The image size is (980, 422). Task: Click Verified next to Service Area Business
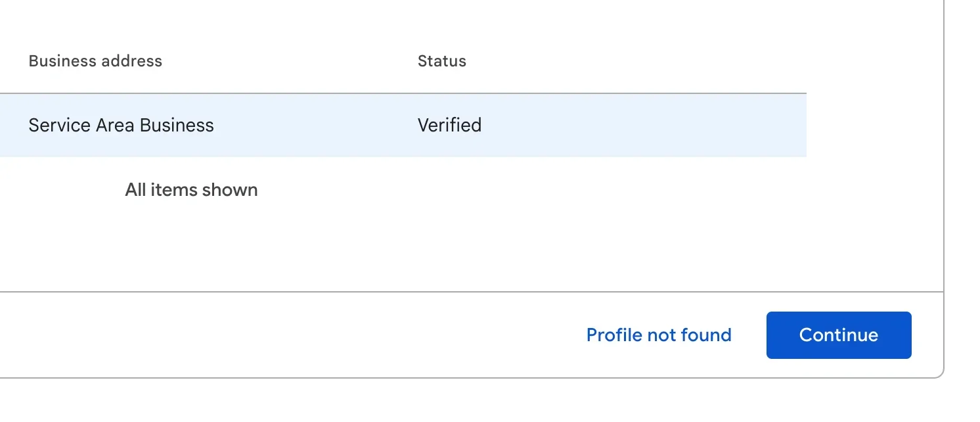pos(449,125)
